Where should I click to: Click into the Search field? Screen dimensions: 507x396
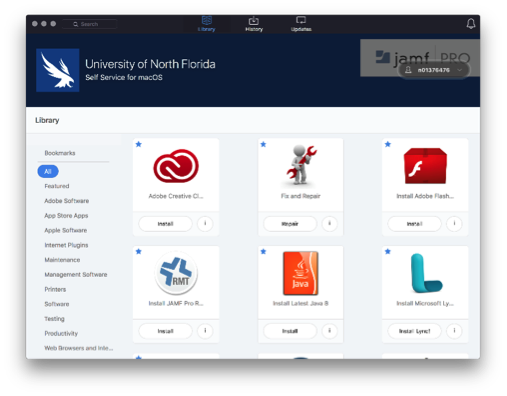coord(90,24)
